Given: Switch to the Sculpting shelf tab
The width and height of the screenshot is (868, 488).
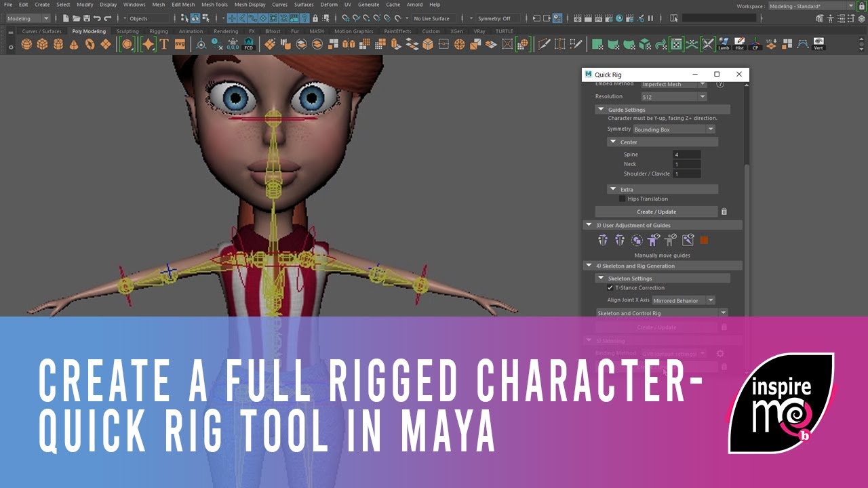Looking at the screenshot, I should click(x=127, y=31).
